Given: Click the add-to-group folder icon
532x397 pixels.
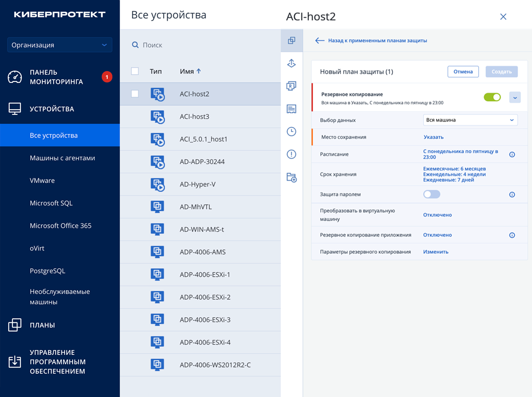Looking at the screenshot, I should [292, 177].
